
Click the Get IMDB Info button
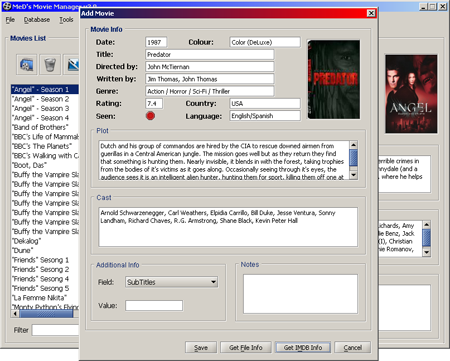[303, 347]
